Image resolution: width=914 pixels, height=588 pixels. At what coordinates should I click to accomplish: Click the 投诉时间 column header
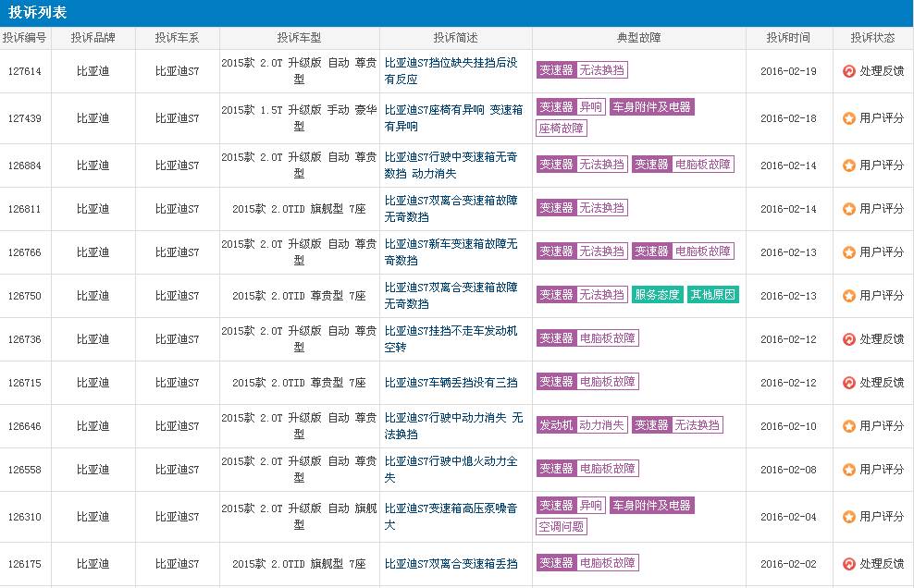[788, 38]
